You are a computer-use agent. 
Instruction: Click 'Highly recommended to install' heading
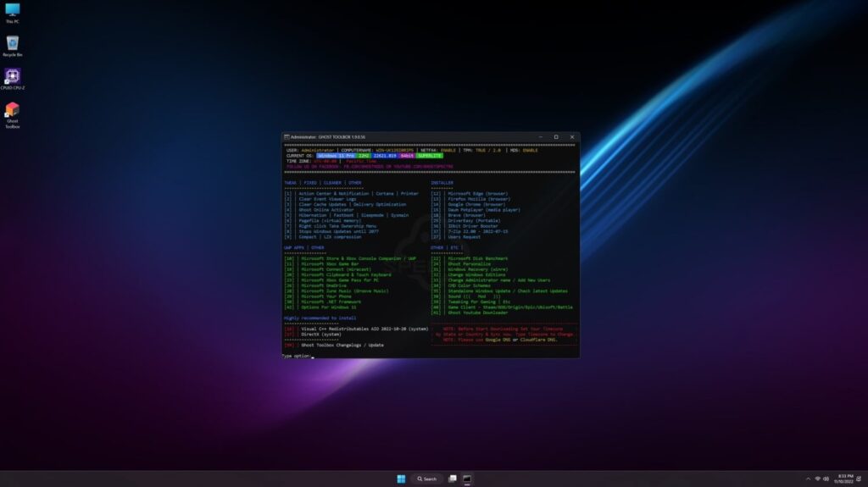pos(320,318)
